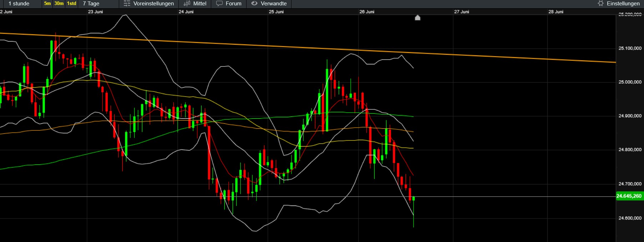Screen dimensions: 644x242
Task: Click the 24.800,000 price axis label
Action: click(630, 150)
